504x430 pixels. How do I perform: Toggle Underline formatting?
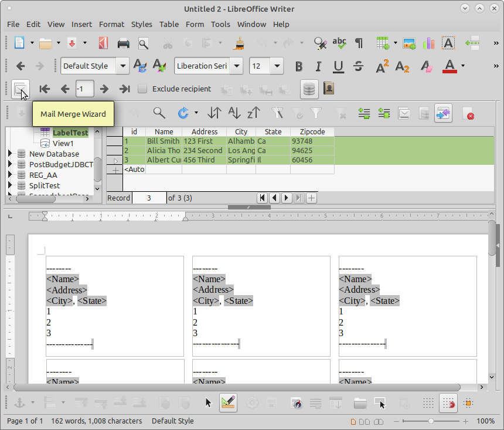[x=338, y=66]
